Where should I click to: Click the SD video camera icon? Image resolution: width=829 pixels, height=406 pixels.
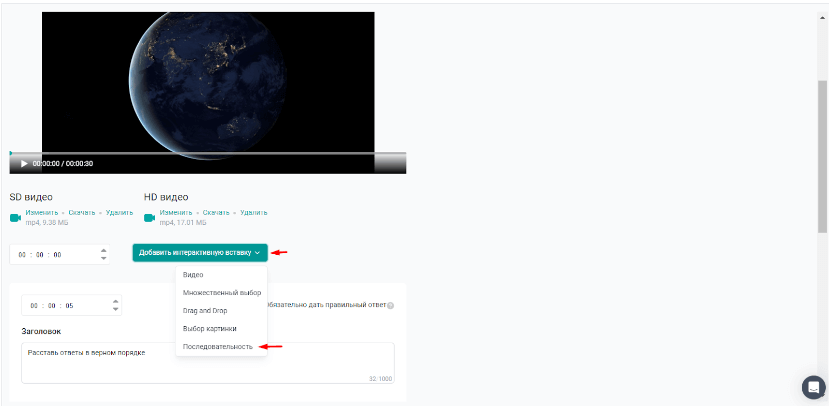[x=15, y=217]
